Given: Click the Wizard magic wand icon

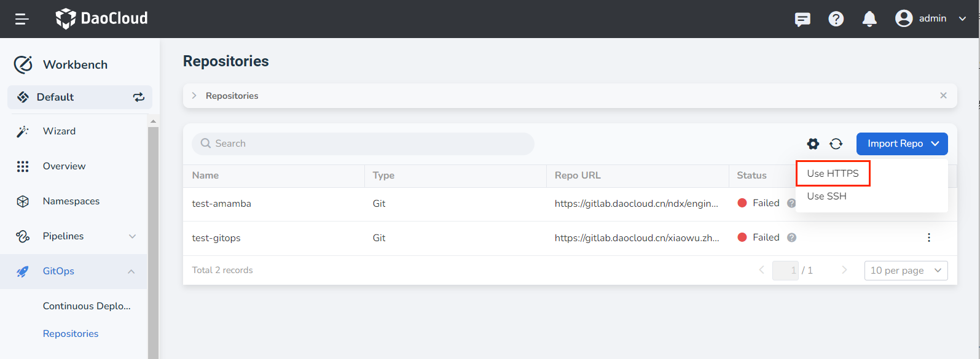Looking at the screenshot, I should [x=23, y=131].
